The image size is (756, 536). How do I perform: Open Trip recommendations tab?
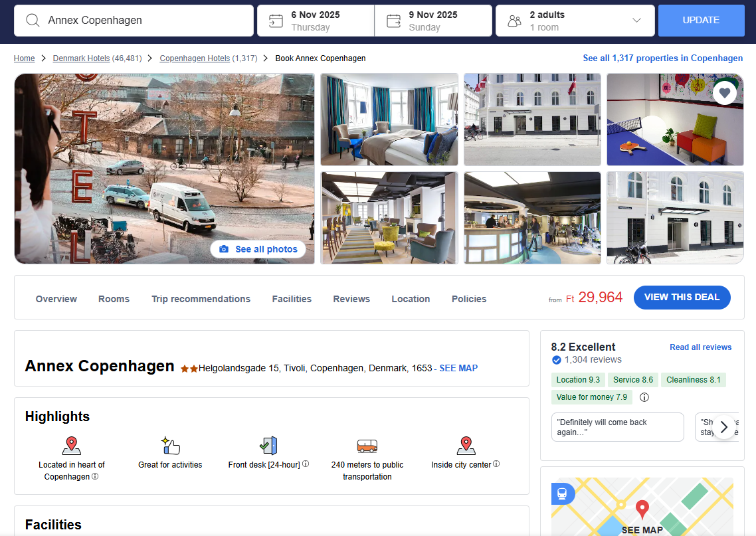[x=201, y=299]
